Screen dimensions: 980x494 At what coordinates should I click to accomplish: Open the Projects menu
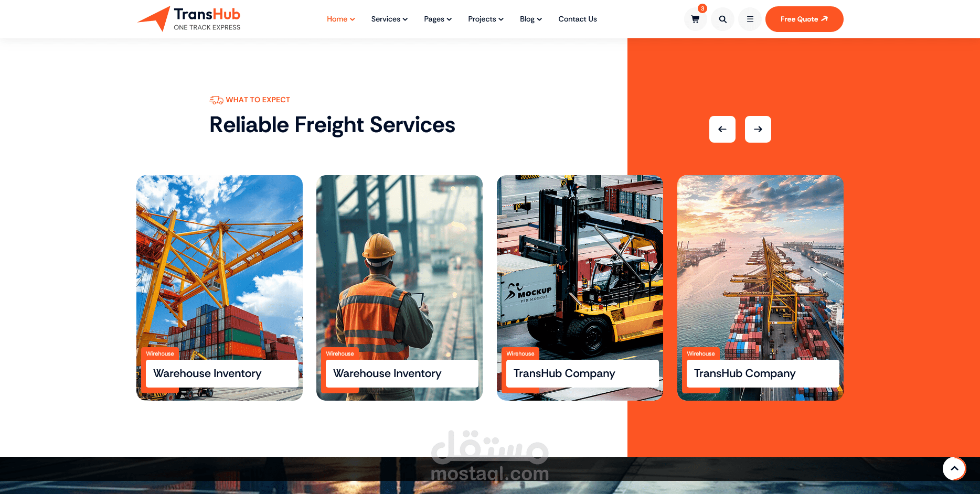486,19
